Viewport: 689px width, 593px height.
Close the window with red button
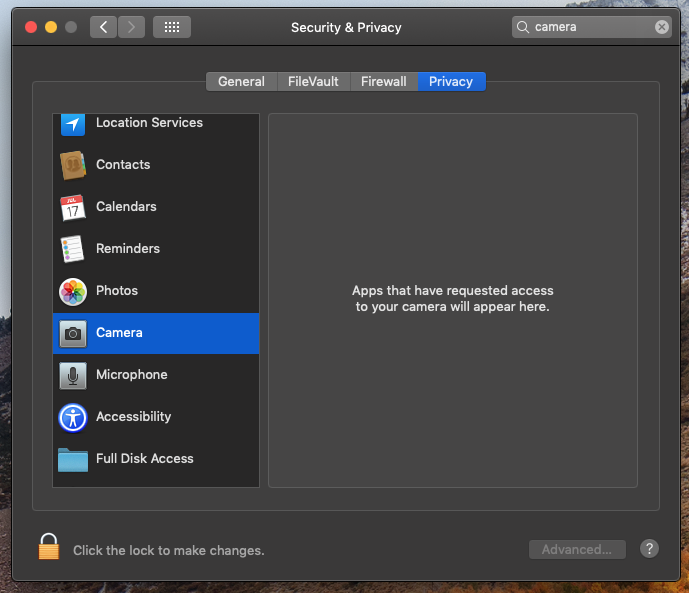(x=31, y=27)
